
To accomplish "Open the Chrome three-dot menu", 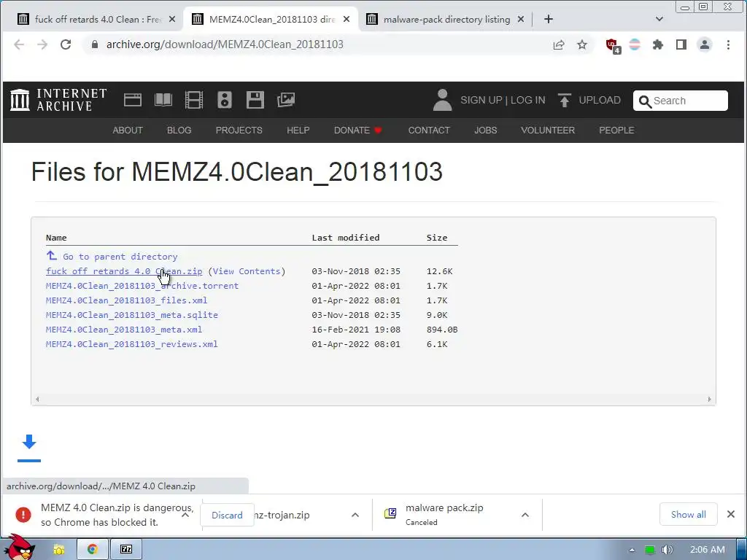I will click(x=728, y=44).
